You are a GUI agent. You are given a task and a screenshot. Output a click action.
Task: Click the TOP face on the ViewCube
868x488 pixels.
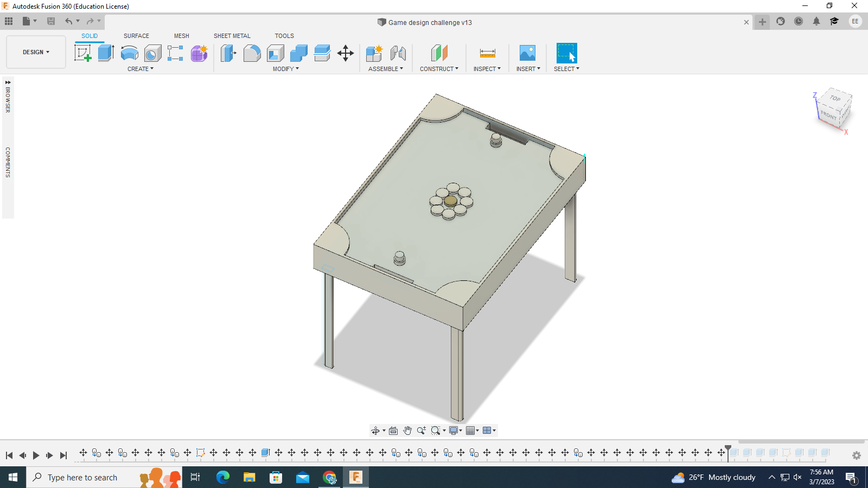tap(834, 99)
